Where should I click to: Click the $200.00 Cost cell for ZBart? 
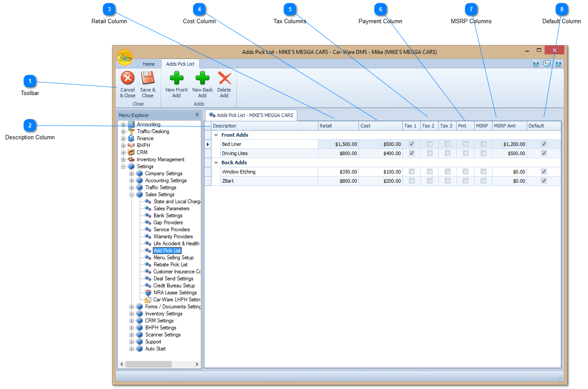click(381, 180)
